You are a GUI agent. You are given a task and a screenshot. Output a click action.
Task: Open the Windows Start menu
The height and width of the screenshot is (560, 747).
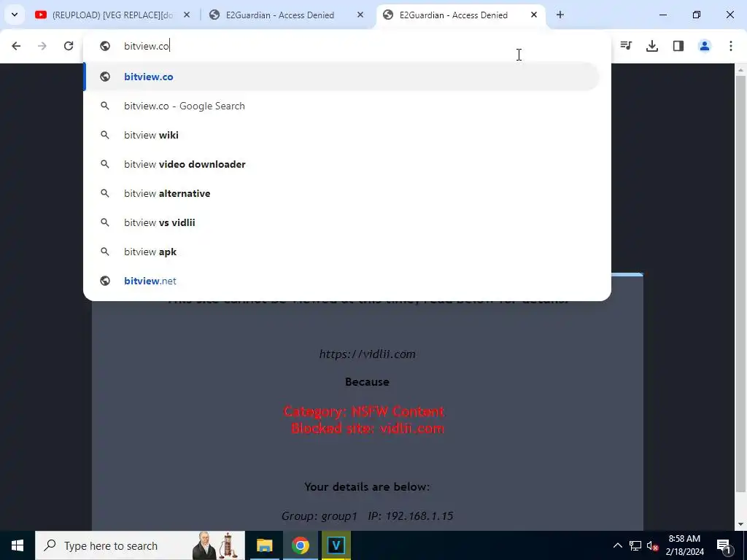pos(18,545)
